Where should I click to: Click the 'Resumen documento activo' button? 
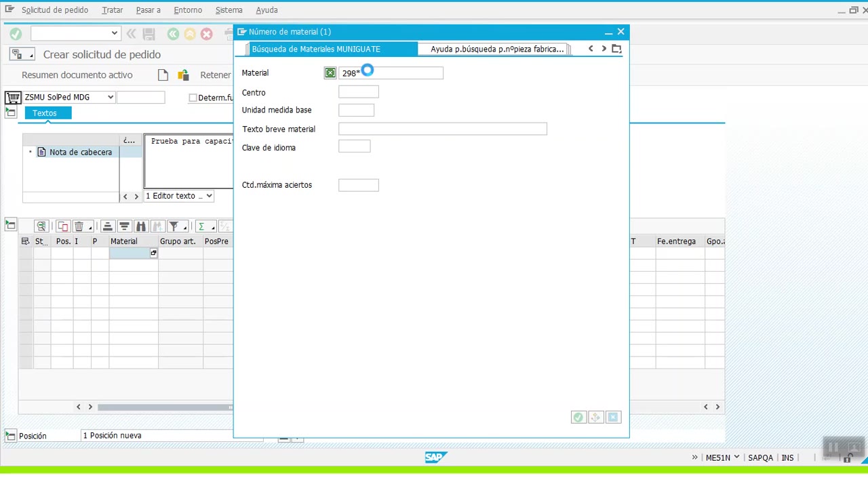tap(77, 75)
